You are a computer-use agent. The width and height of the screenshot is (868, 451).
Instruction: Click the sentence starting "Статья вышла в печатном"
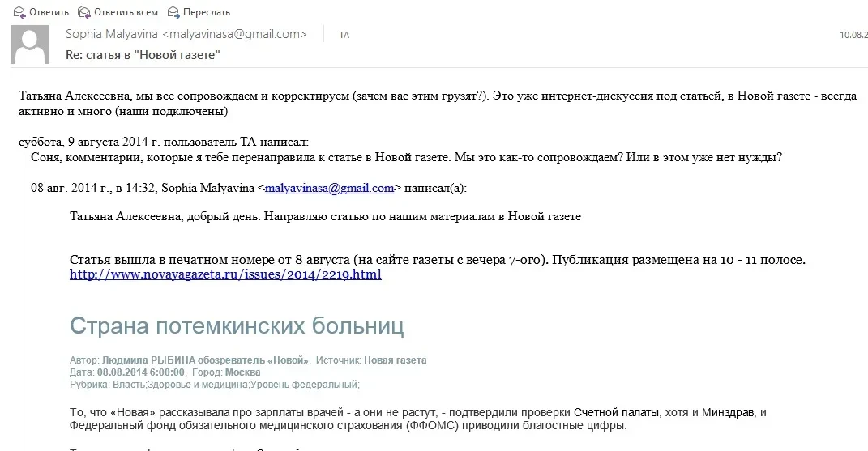coord(438,260)
